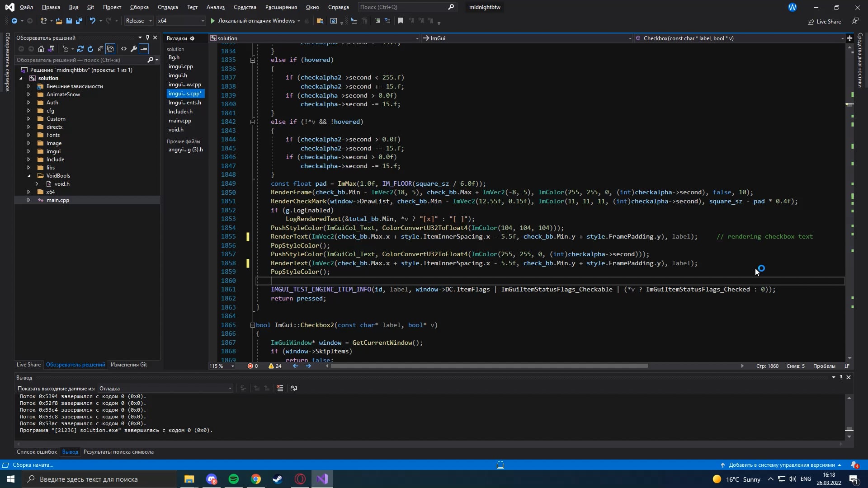Collapse the VoidBools folder

click(28, 176)
